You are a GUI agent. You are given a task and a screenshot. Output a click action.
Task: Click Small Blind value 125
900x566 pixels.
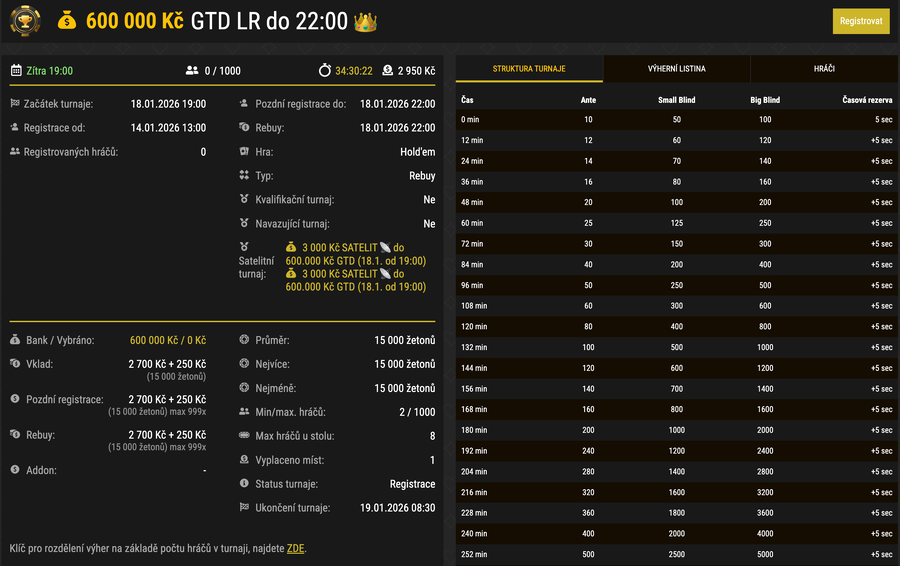pos(677,223)
